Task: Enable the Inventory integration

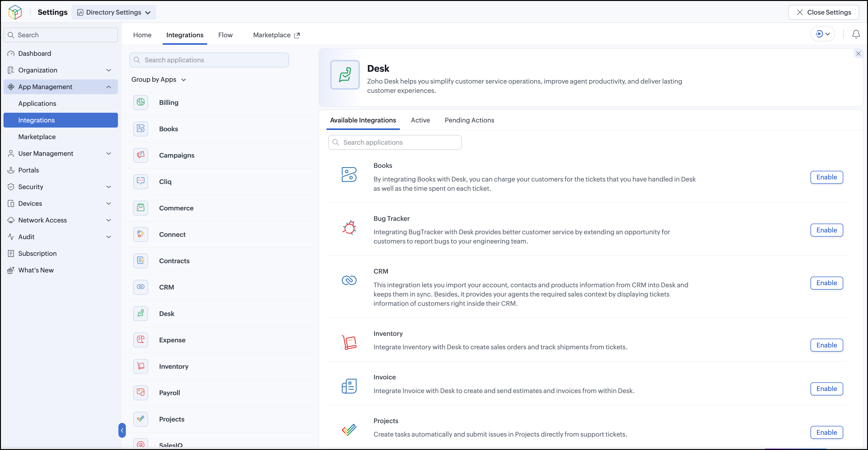Action: (x=827, y=345)
